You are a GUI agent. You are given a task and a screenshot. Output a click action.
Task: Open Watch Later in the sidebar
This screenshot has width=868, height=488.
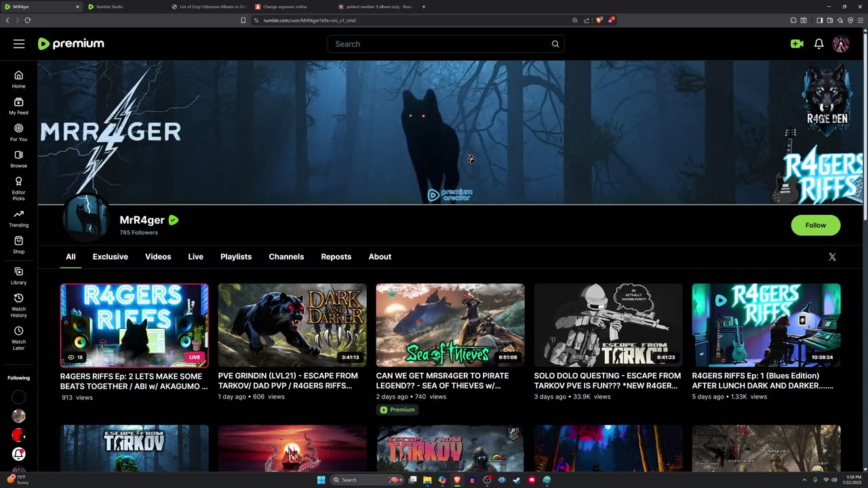pos(18,338)
